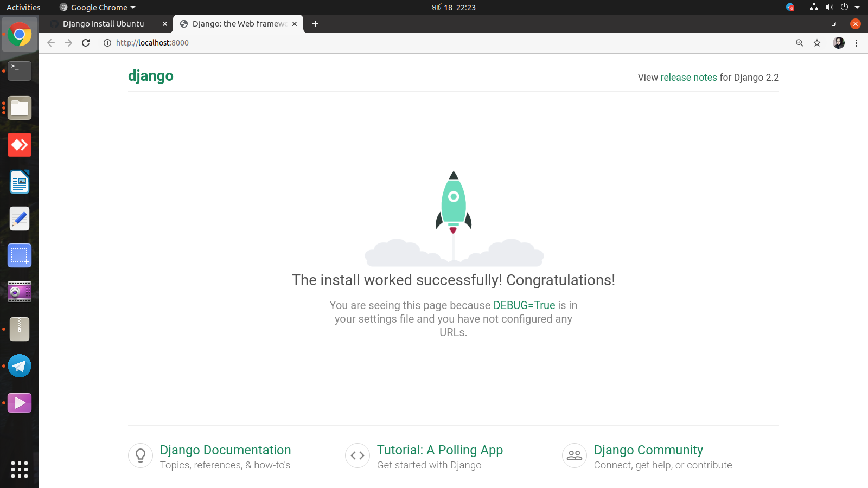Expand the system menu arrow

pyautogui.click(x=857, y=7)
